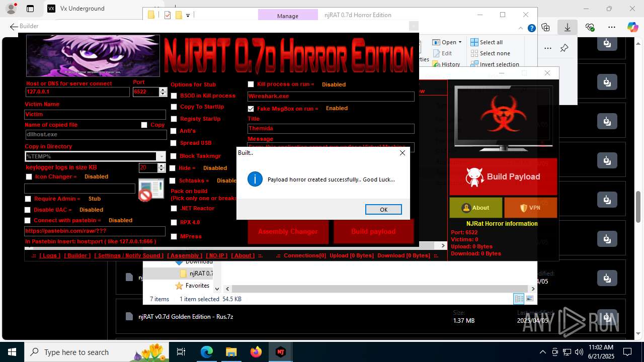Toggle the Hide checkbox
The width and height of the screenshot is (644, 362).
[173, 168]
